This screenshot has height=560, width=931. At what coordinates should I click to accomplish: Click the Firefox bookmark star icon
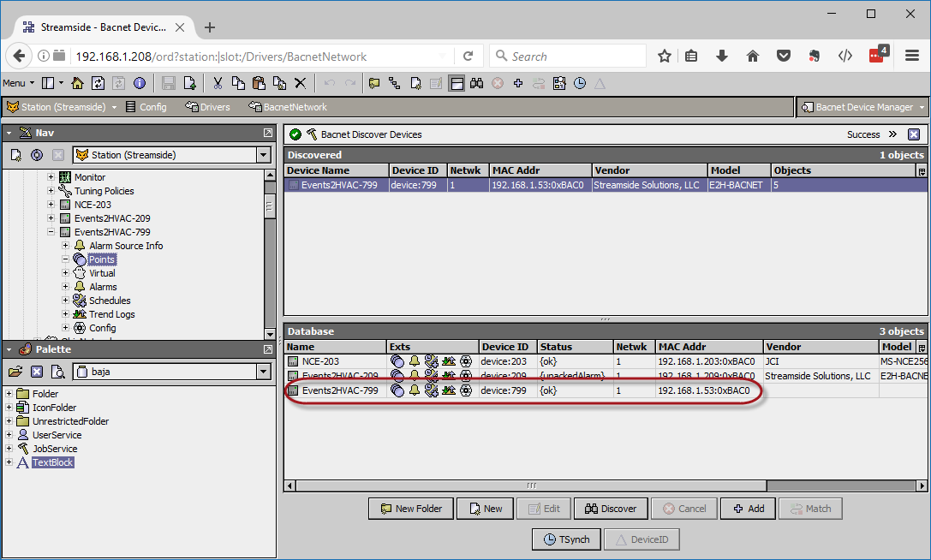665,57
